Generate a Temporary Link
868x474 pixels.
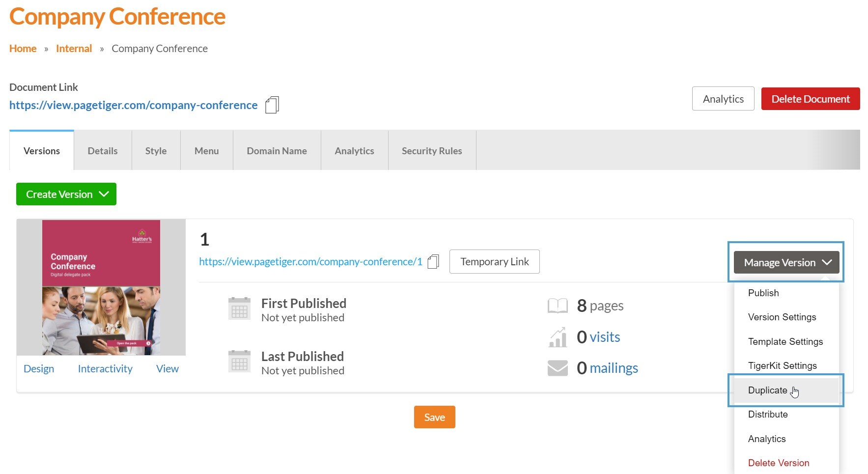point(494,262)
